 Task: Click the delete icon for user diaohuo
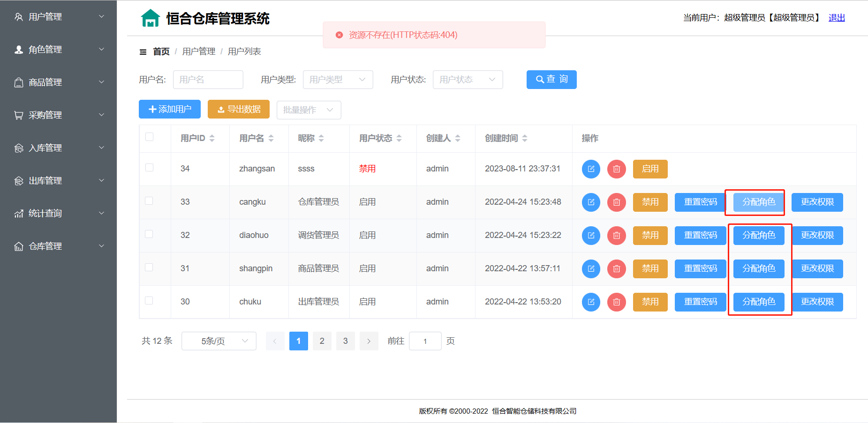[x=617, y=236]
